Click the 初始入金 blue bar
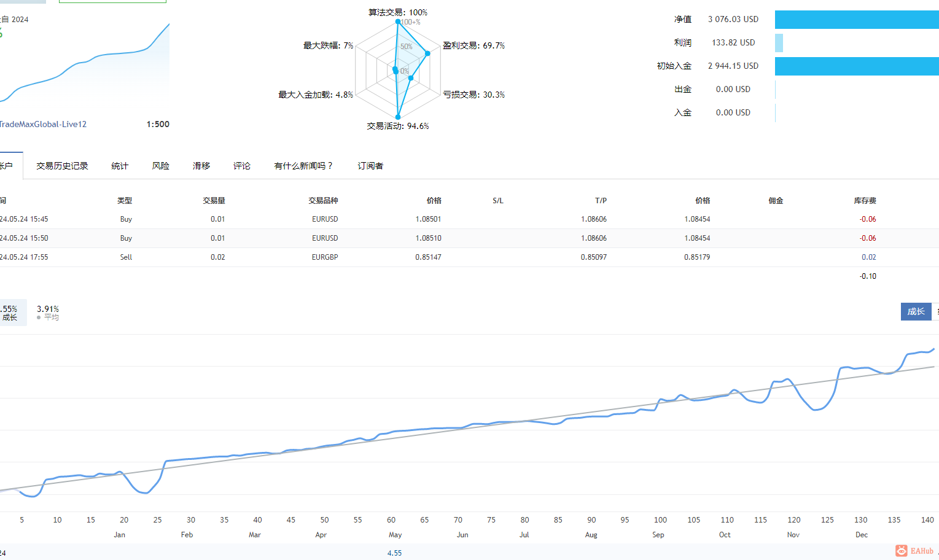Screen dimensions: 939x560 pyautogui.click(x=857, y=66)
